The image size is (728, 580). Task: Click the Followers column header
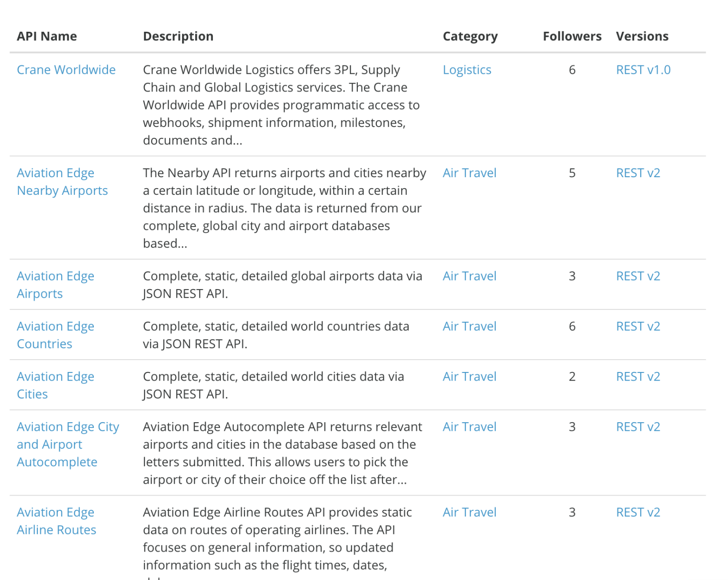coord(572,36)
